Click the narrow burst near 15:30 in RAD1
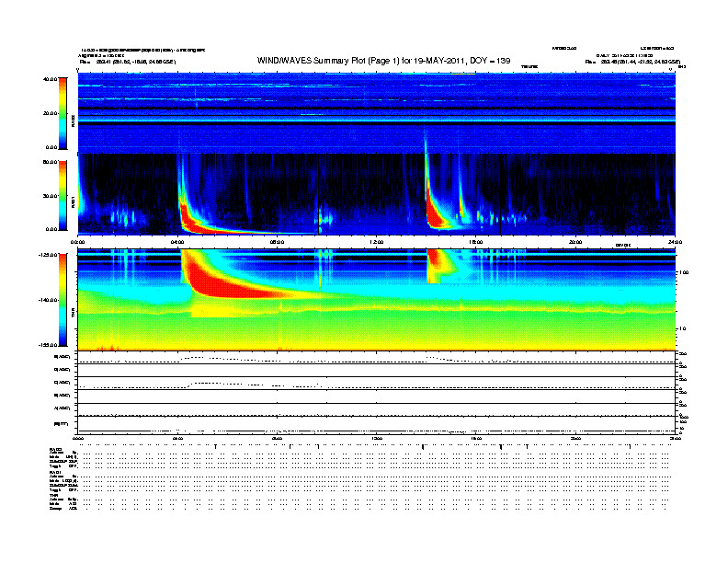Image resolution: width=728 pixels, height=563 pixels. point(461,204)
